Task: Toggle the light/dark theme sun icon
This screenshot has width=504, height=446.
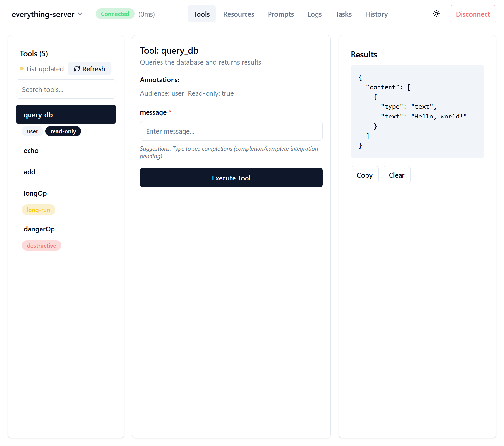Action: click(x=436, y=14)
